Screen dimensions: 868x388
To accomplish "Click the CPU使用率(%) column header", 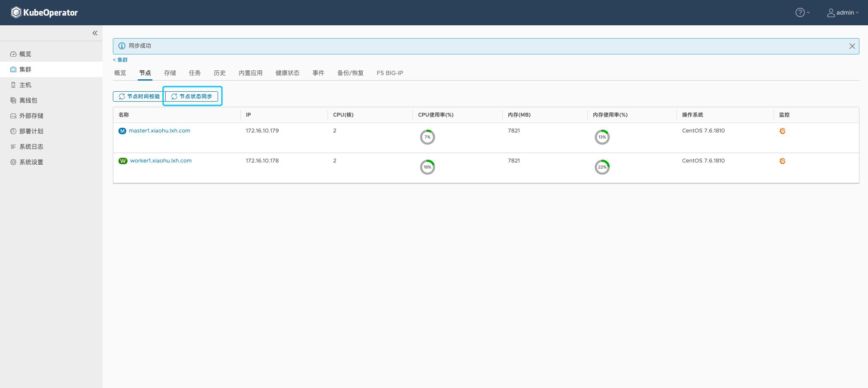I will pyautogui.click(x=436, y=115).
